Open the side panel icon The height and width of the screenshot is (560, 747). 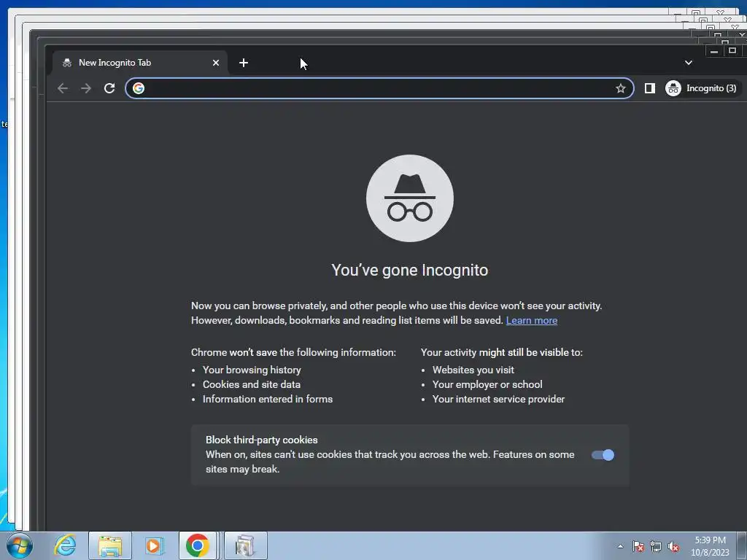click(x=650, y=88)
